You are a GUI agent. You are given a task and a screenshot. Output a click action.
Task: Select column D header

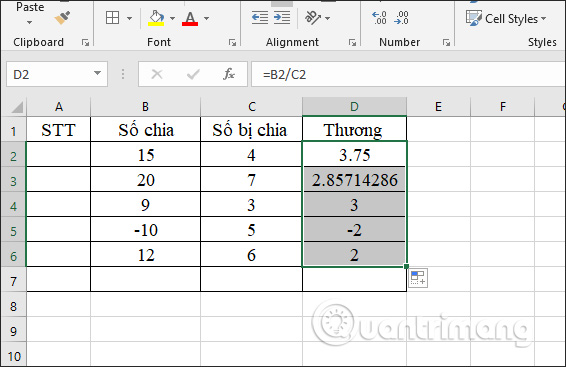(354, 107)
